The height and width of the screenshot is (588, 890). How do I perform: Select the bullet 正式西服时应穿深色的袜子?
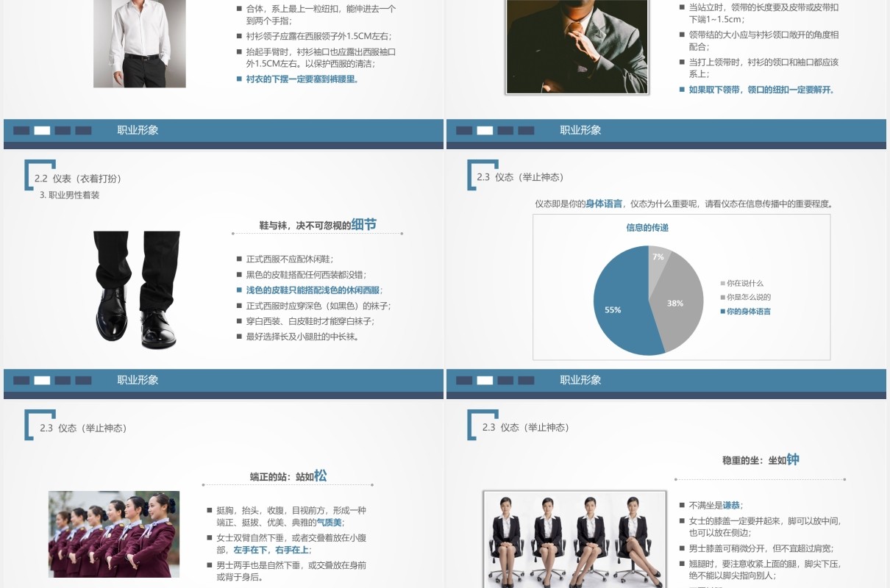tap(314, 306)
